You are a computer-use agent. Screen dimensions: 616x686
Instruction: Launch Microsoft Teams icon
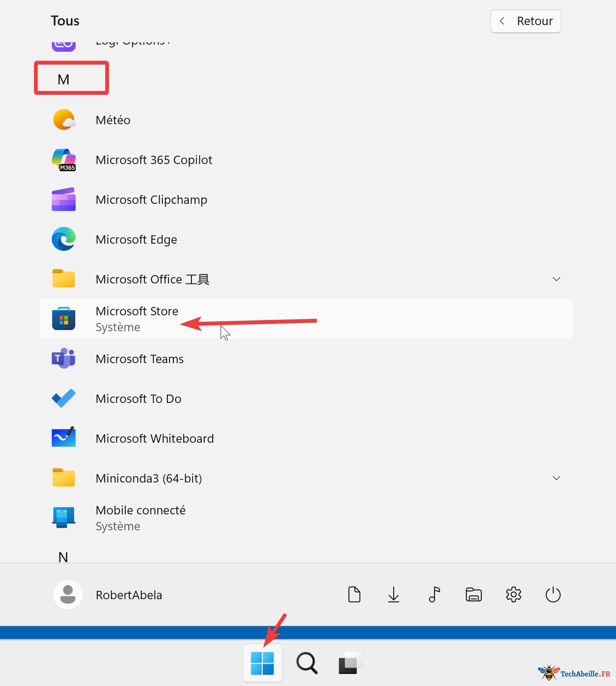64,358
